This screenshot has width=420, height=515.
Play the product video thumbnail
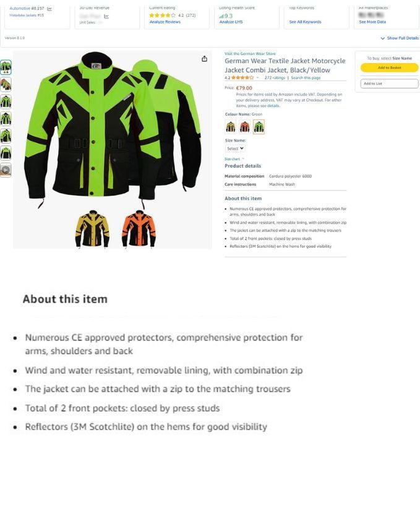6,170
